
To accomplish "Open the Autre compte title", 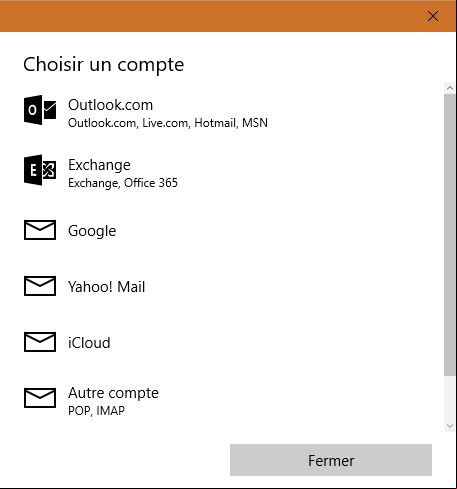I will (x=113, y=393).
